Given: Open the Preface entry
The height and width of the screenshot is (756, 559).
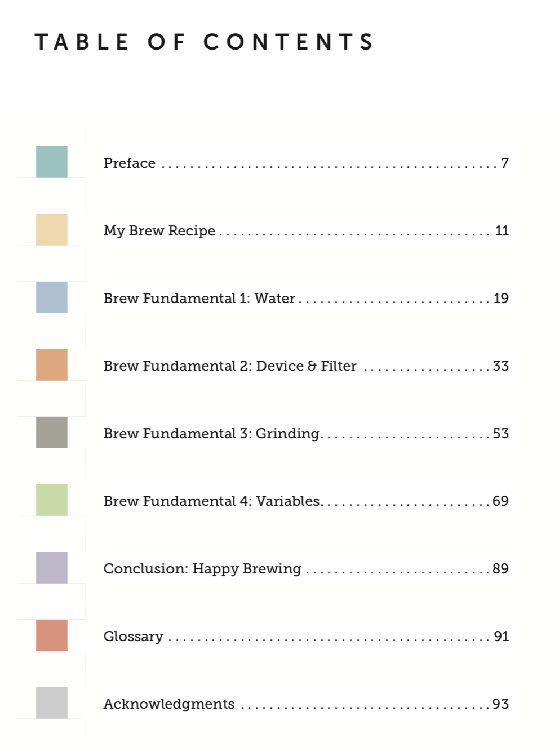Looking at the screenshot, I should (x=306, y=163).
